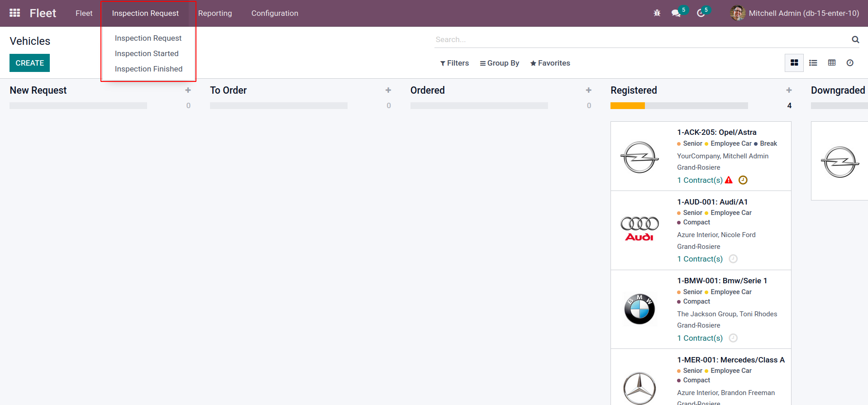This screenshot has width=868, height=405.
Task: Click the Ordered column progress bar
Action: click(479, 105)
